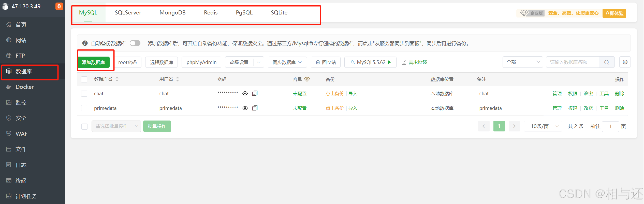Screen dimensions: 644x204
Task: Click root密码 button
Action: point(127,62)
